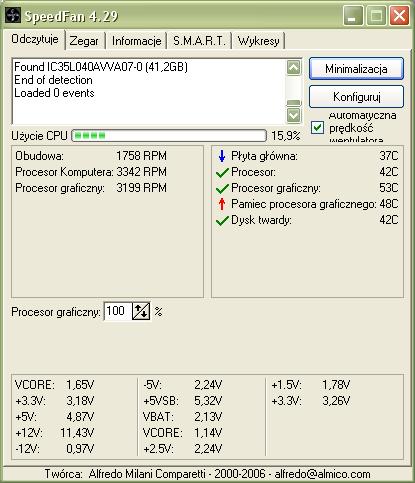This screenshot has height=483, width=415.
Task: Switch to the Zegar tab
Action: (x=84, y=41)
